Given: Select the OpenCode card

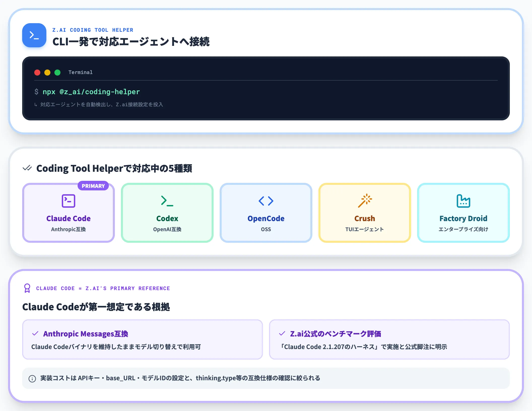Looking at the screenshot, I should [x=266, y=213].
